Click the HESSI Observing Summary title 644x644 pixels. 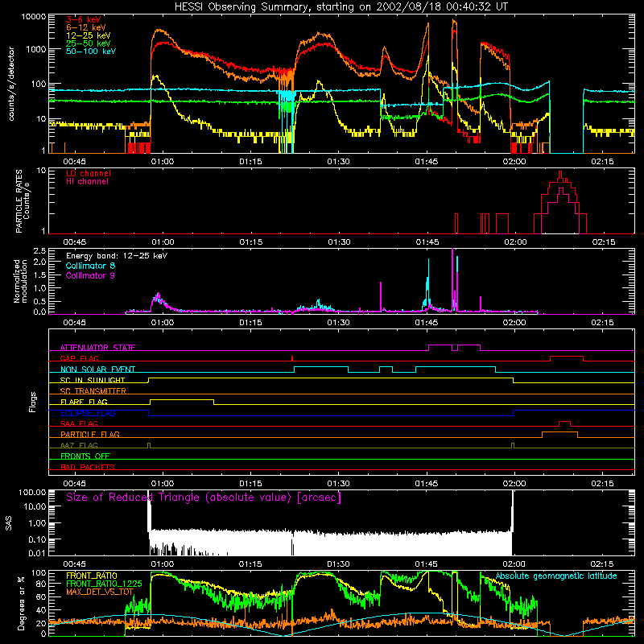[x=341, y=7]
